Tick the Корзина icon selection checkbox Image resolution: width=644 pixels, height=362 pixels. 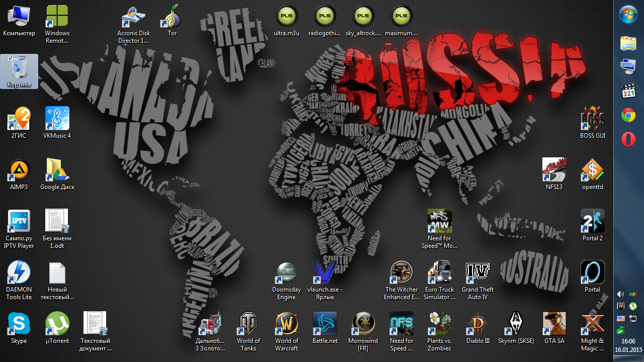point(11,59)
